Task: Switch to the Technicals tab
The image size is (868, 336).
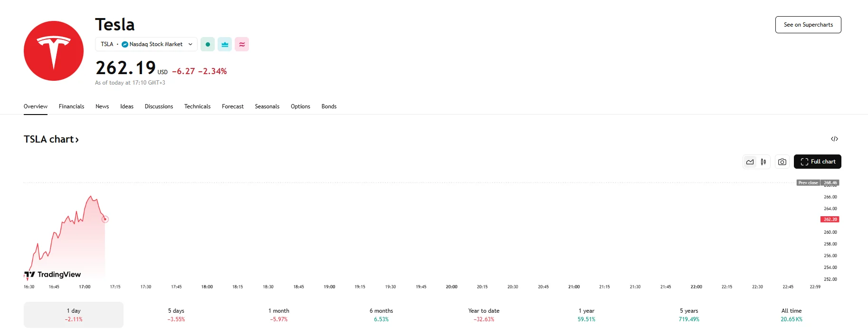Action: coord(197,106)
